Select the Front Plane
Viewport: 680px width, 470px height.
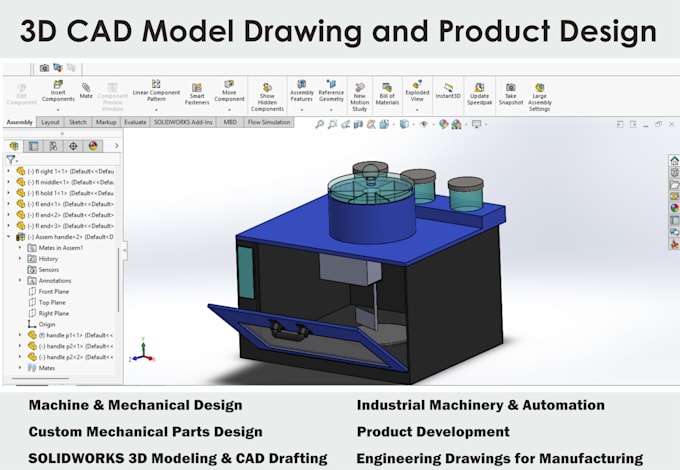coord(48,291)
